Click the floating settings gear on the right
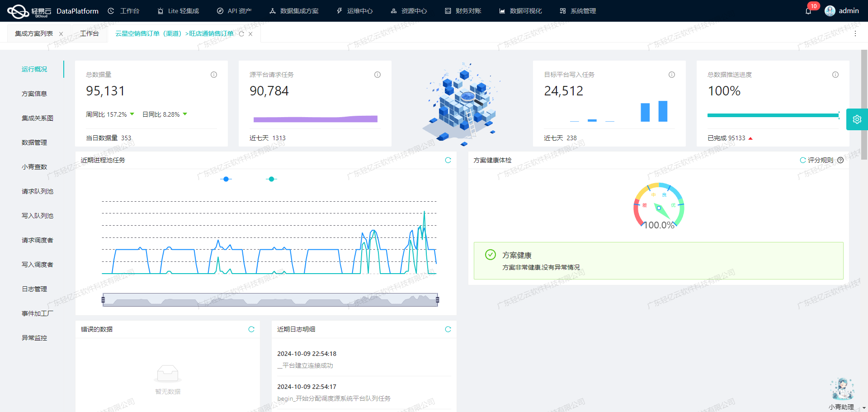 pos(857,119)
